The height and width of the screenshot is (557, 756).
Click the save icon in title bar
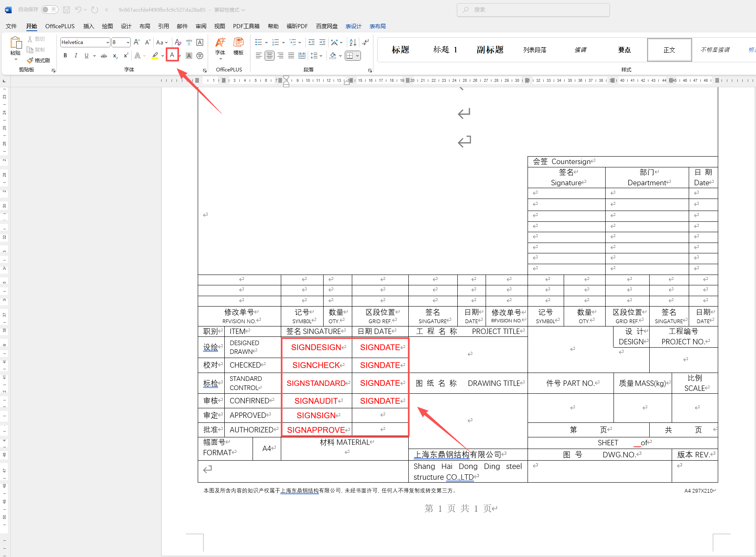tap(66, 10)
